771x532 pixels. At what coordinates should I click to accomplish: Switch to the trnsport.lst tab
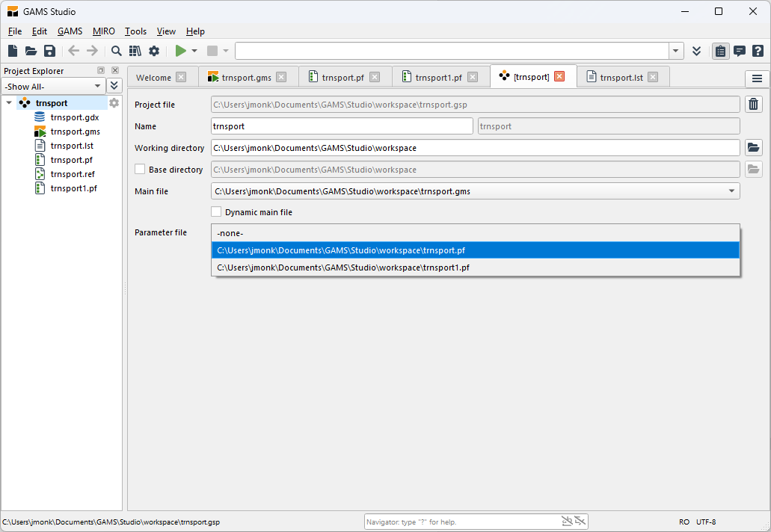(621, 77)
